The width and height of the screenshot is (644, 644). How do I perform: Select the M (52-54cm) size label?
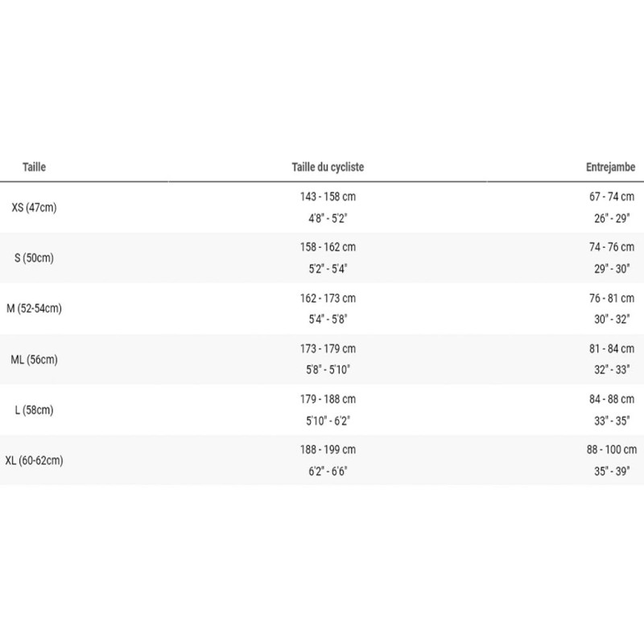pos(34,308)
